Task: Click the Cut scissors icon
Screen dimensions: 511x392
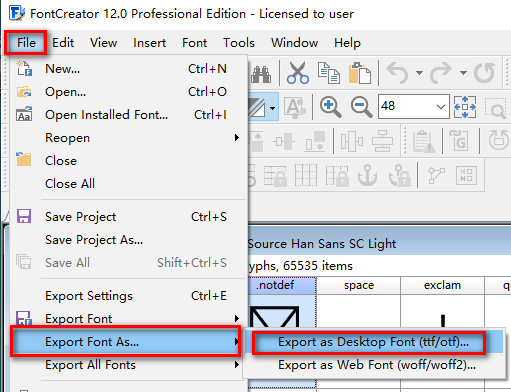Action: 298,73
